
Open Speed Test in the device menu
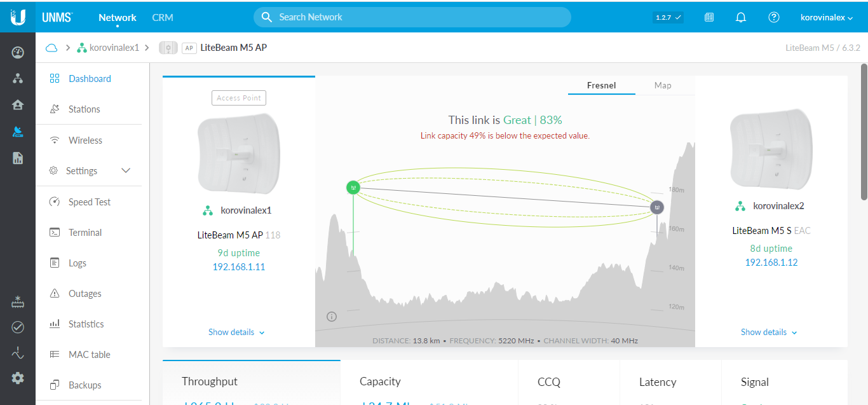(x=89, y=202)
